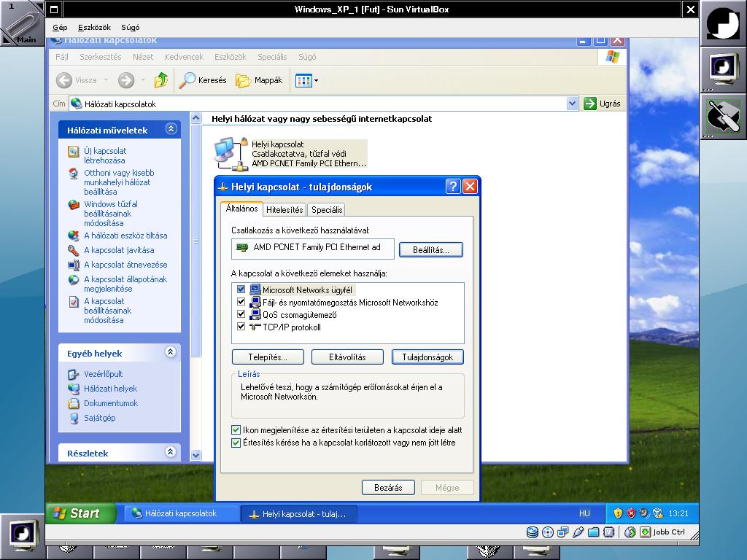The width and height of the screenshot is (747, 560).
Task: Select the Helyi kapcsolat network connection icon
Action: tap(231, 154)
